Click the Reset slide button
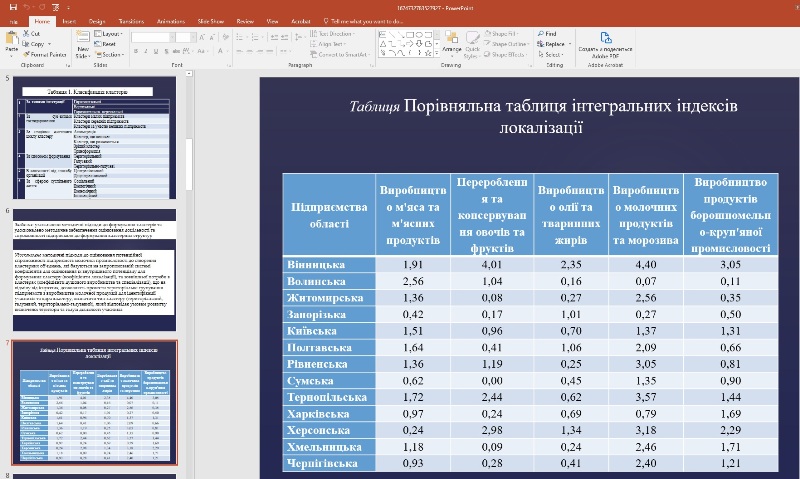 [x=108, y=44]
